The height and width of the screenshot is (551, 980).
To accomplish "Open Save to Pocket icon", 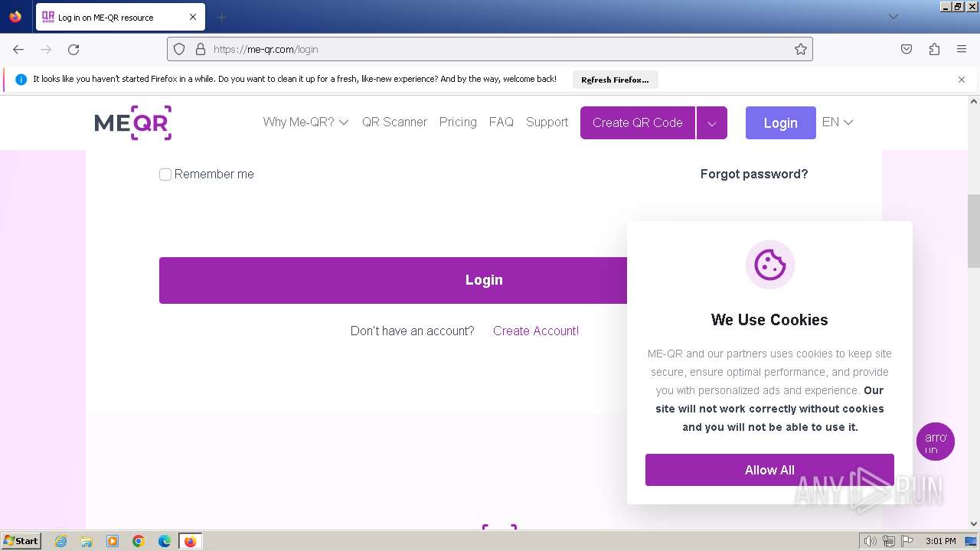I will (x=906, y=49).
